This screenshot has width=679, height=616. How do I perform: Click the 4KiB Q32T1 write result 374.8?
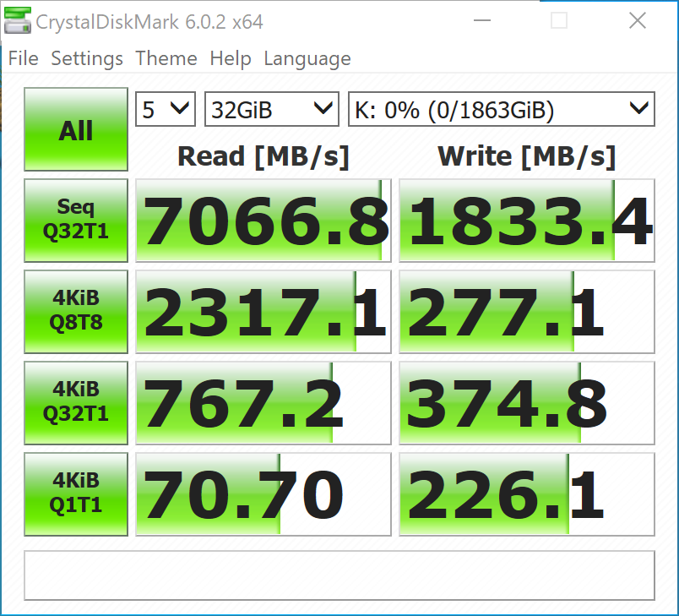tap(527, 403)
